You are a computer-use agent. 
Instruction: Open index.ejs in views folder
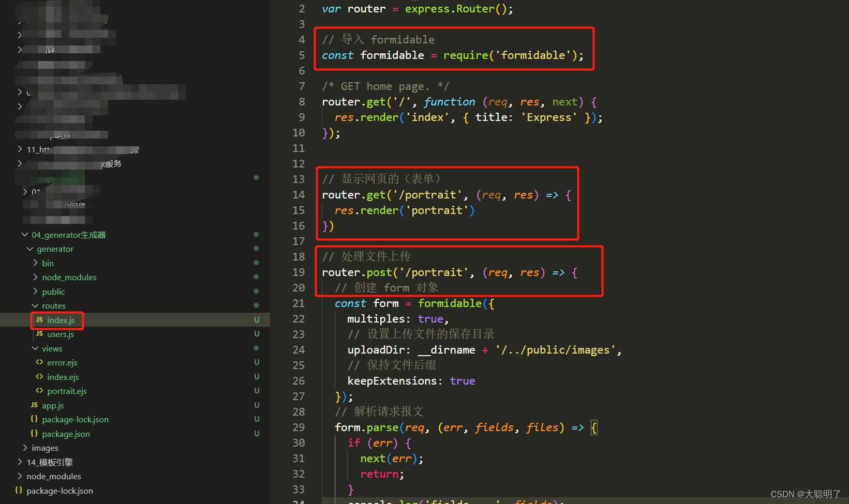point(63,377)
